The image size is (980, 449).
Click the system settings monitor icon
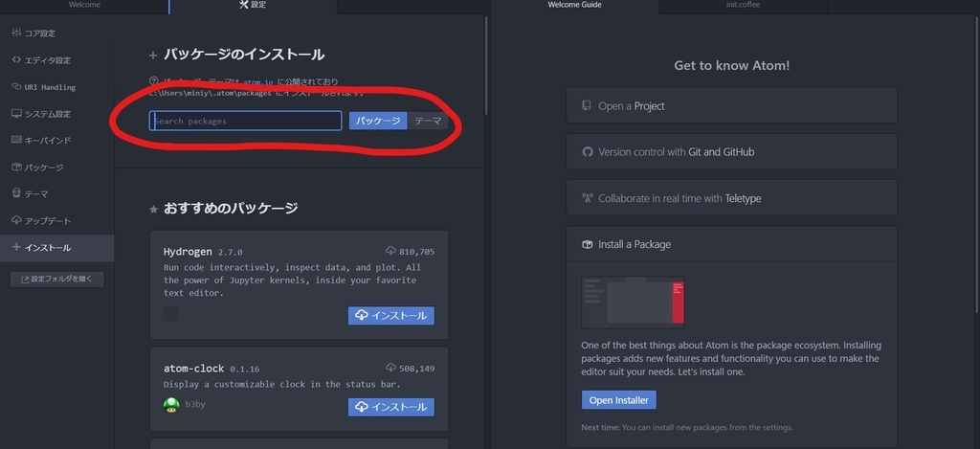(x=16, y=113)
